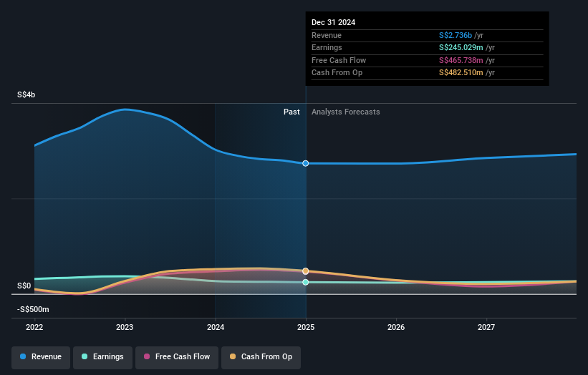Click the Revenue row label in tooltip

(x=327, y=35)
